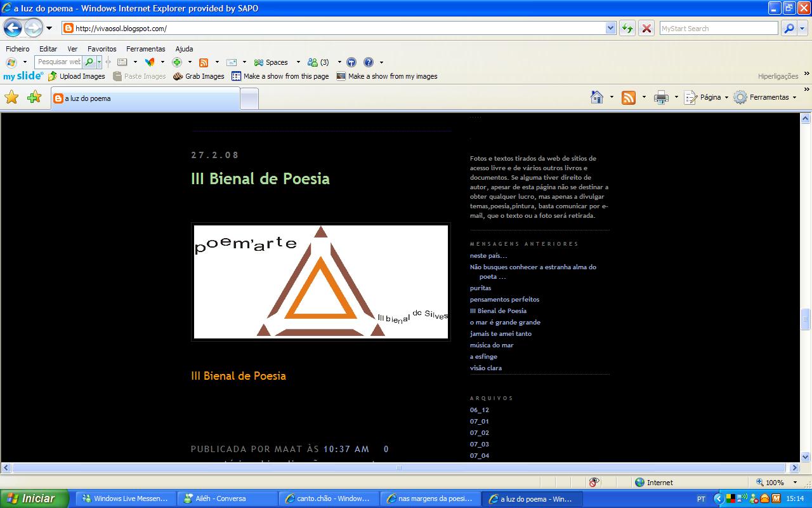Click the horizontal scrollbar right arrow
The image size is (812, 508).
coord(795,468)
